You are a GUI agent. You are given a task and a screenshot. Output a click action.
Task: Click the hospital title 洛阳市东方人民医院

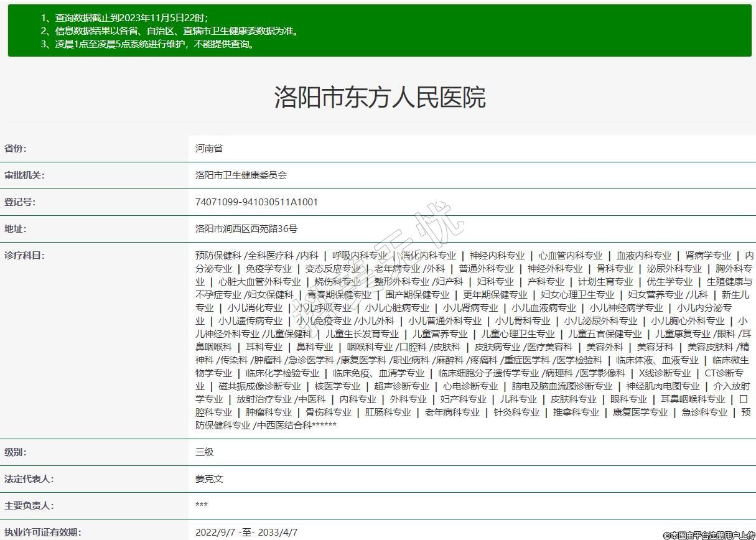click(380, 98)
